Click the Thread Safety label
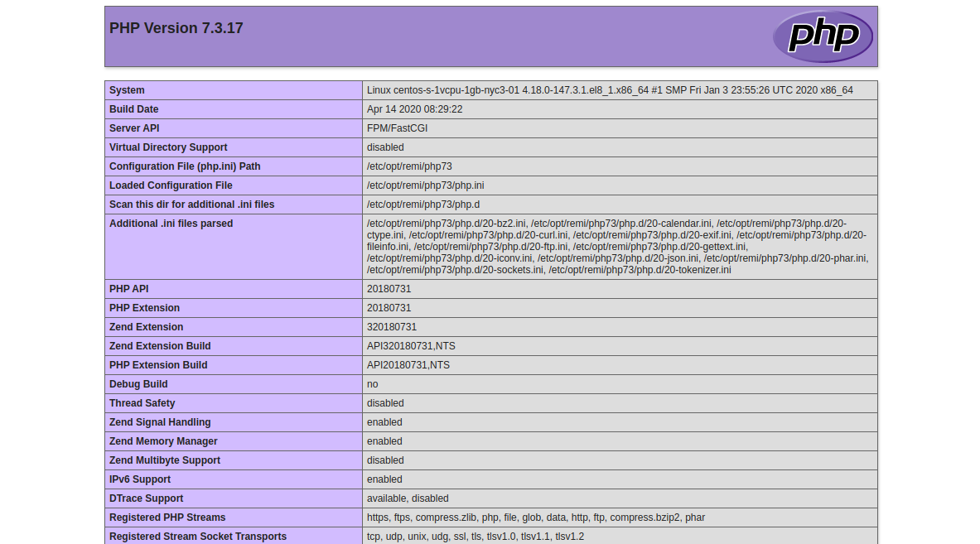This screenshot has height=544, width=980. coord(142,403)
